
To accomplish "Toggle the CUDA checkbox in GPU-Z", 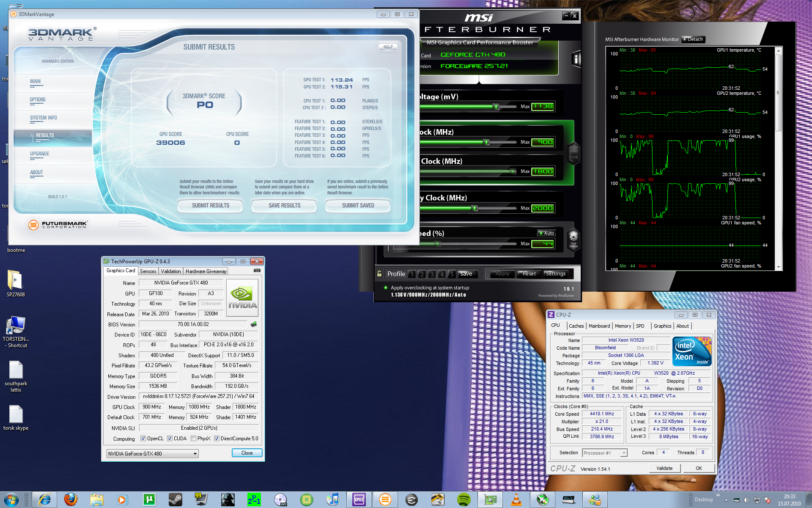I will point(170,439).
